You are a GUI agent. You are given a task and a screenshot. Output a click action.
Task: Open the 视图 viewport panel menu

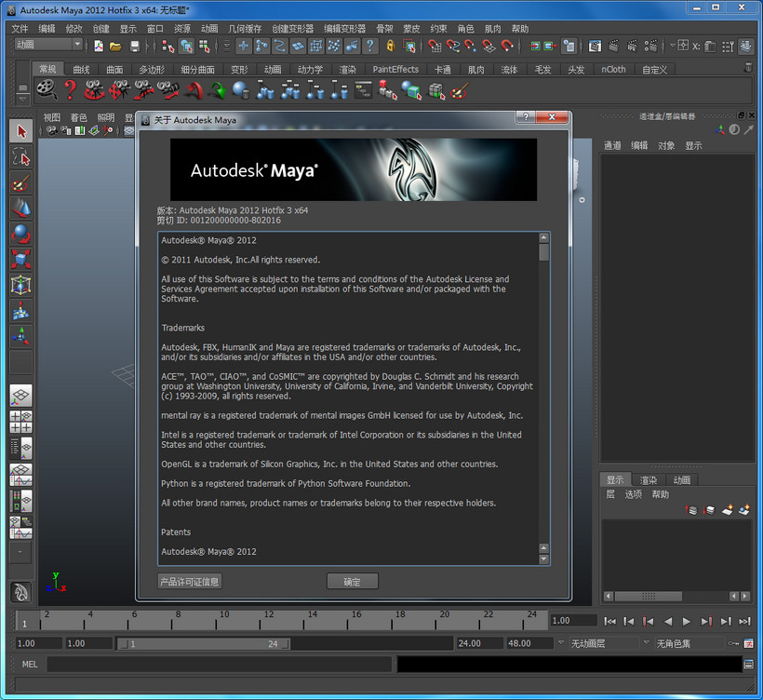pos(51,117)
